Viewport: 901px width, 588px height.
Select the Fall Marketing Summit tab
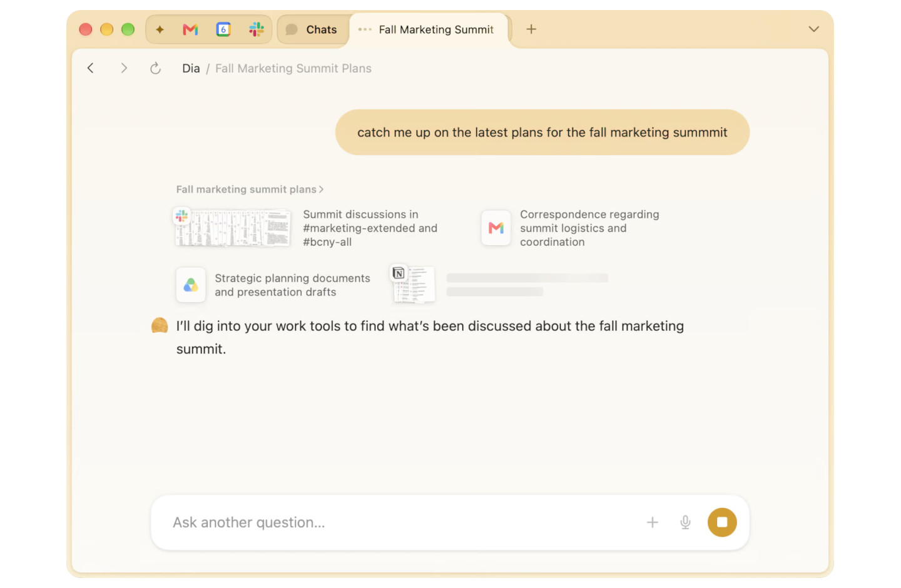click(x=430, y=29)
